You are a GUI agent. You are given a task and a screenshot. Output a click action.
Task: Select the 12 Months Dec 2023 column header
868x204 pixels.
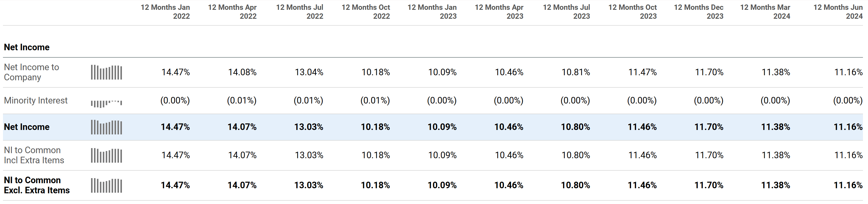[x=699, y=12]
